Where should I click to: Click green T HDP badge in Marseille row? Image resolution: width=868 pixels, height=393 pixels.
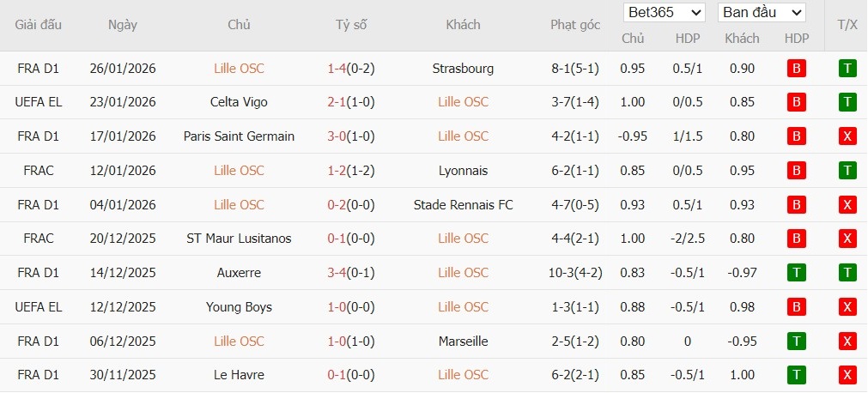pyautogui.click(x=796, y=342)
